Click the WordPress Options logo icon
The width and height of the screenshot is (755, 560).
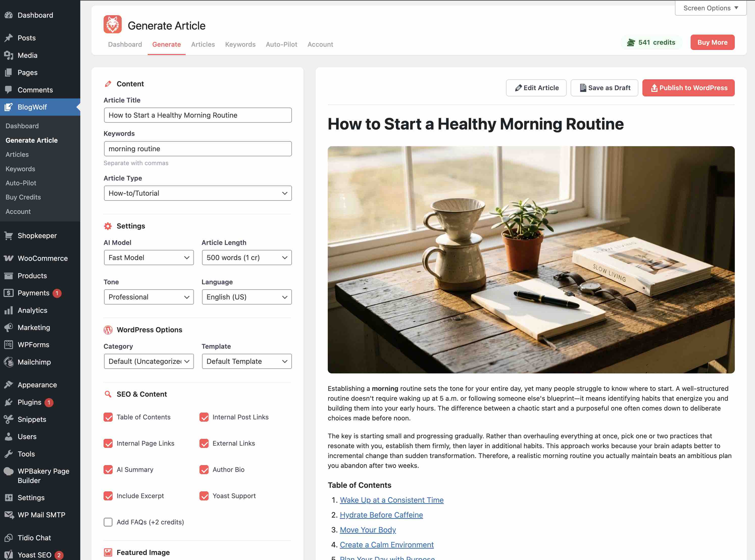pos(108,329)
